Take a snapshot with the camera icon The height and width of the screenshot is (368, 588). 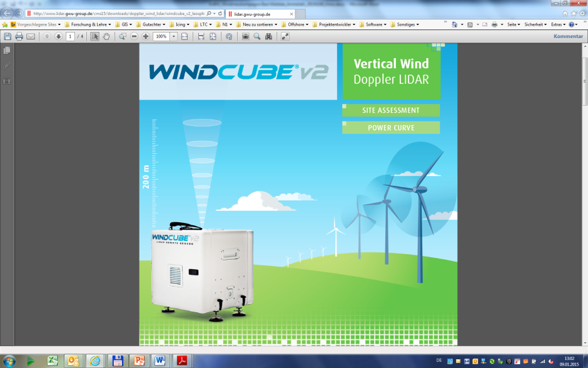[x=245, y=36]
